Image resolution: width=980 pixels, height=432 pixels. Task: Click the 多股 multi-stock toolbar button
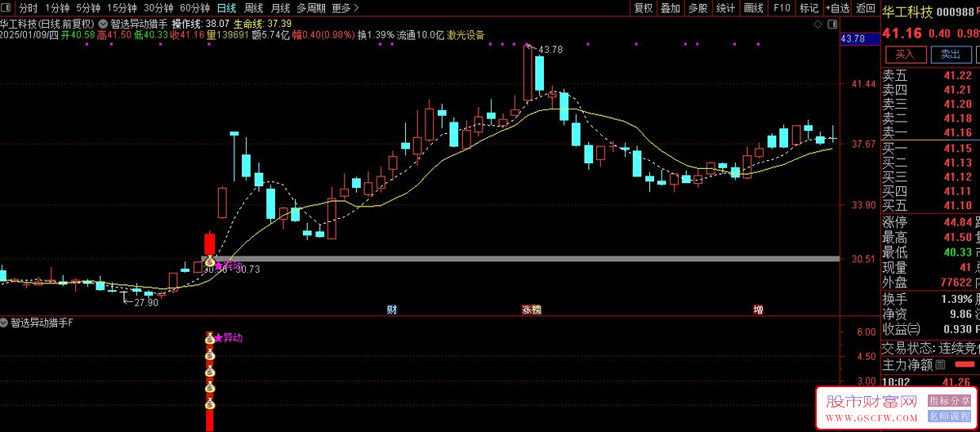pos(697,8)
